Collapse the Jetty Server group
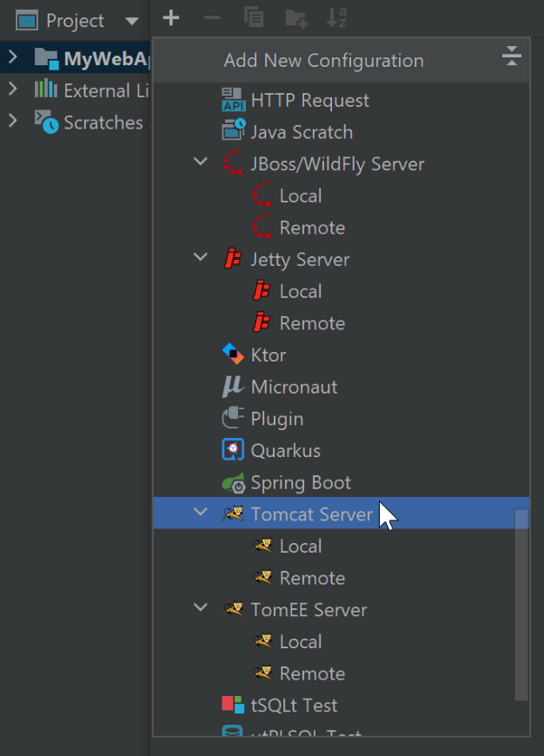 click(x=200, y=257)
